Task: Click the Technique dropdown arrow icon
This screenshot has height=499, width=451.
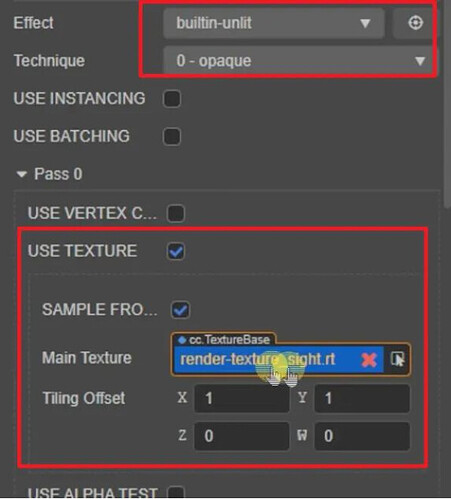Action: tap(420, 61)
